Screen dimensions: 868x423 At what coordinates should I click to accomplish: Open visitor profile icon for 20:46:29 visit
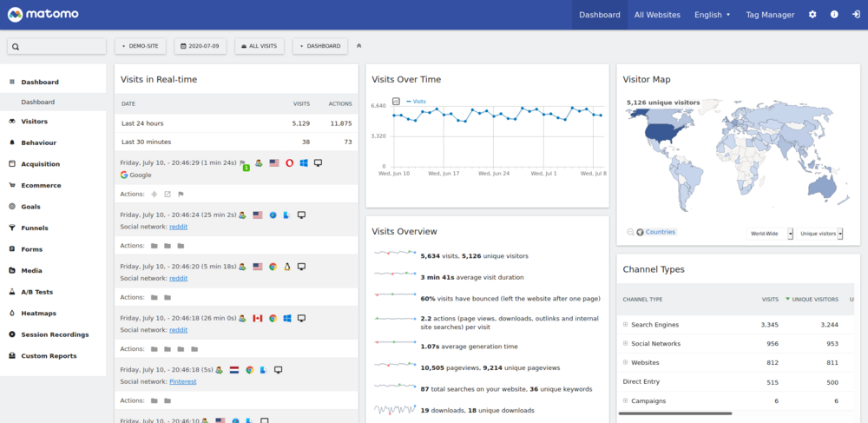pos(259,163)
